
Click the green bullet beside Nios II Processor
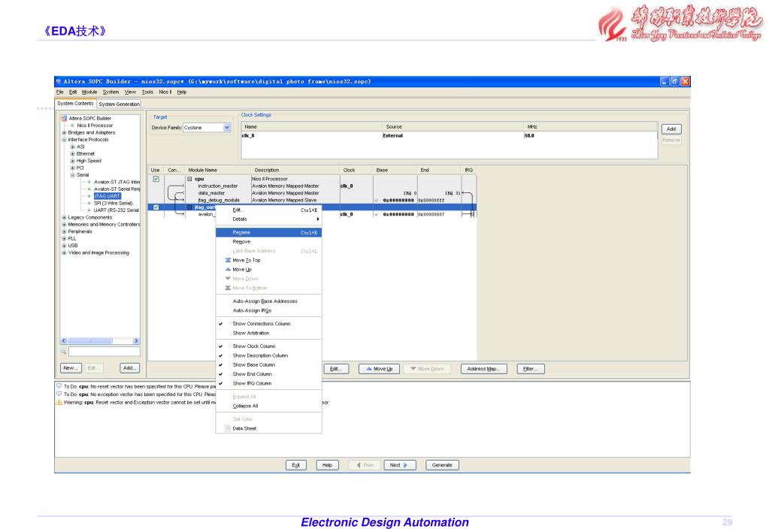click(72, 125)
